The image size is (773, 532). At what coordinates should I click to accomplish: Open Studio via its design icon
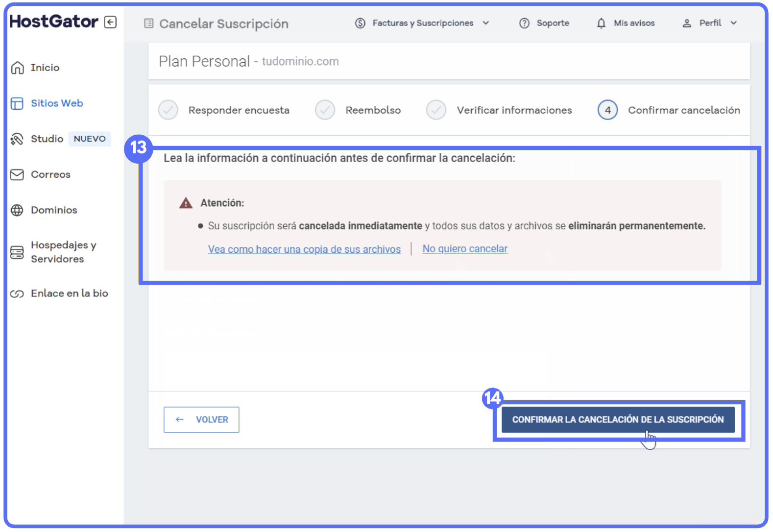pos(17,139)
